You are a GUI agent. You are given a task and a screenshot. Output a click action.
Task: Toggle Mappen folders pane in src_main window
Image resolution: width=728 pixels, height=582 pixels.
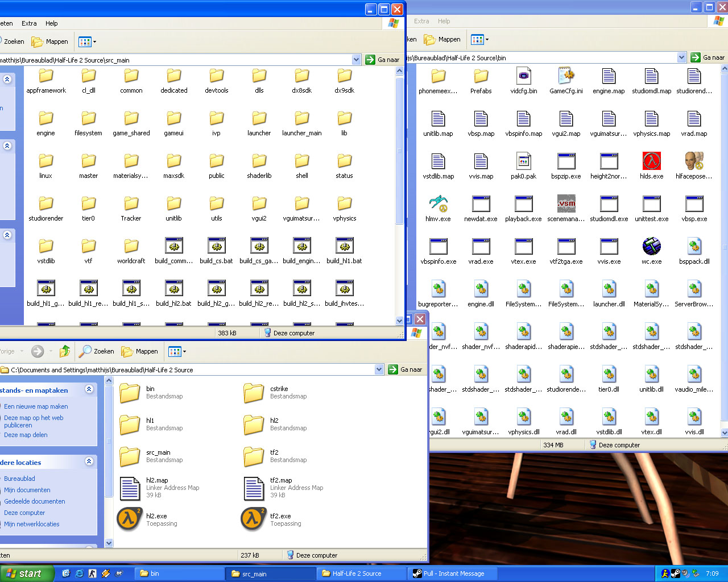50,41
